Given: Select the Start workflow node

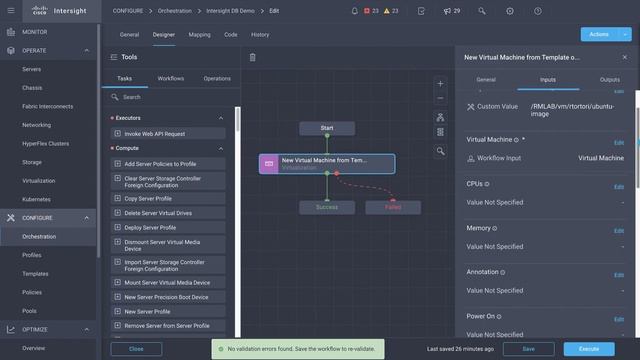Looking at the screenshot, I should pos(327,128).
